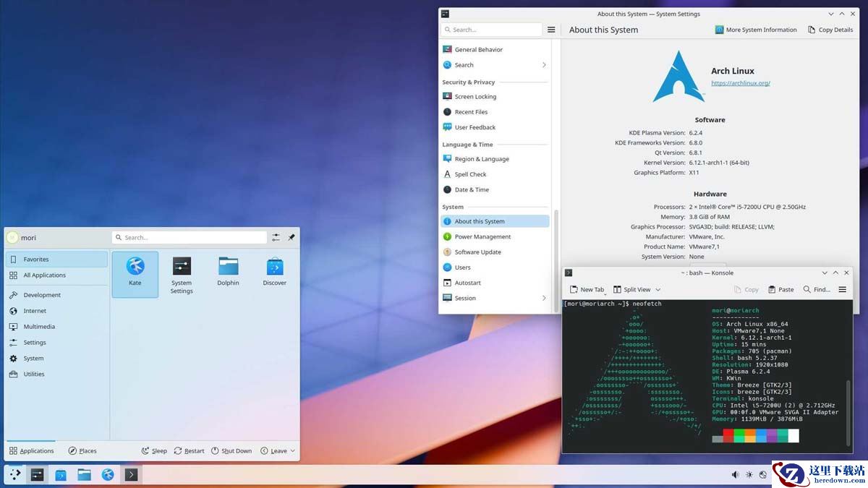Open Autostart settings

pos(495,283)
